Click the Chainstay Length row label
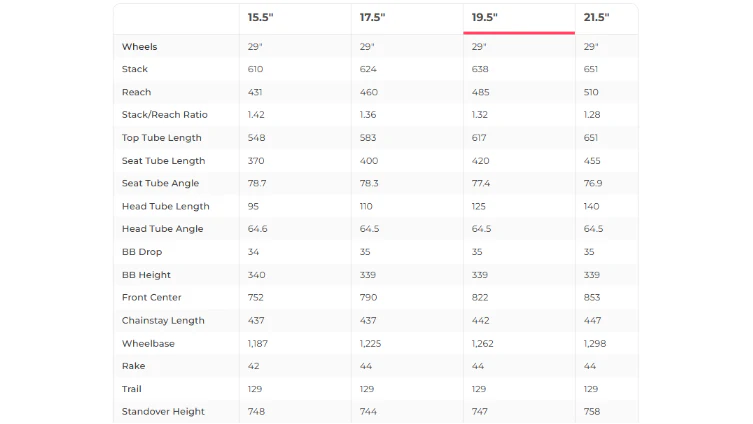The image size is (753, 424). tap(163, 321)
